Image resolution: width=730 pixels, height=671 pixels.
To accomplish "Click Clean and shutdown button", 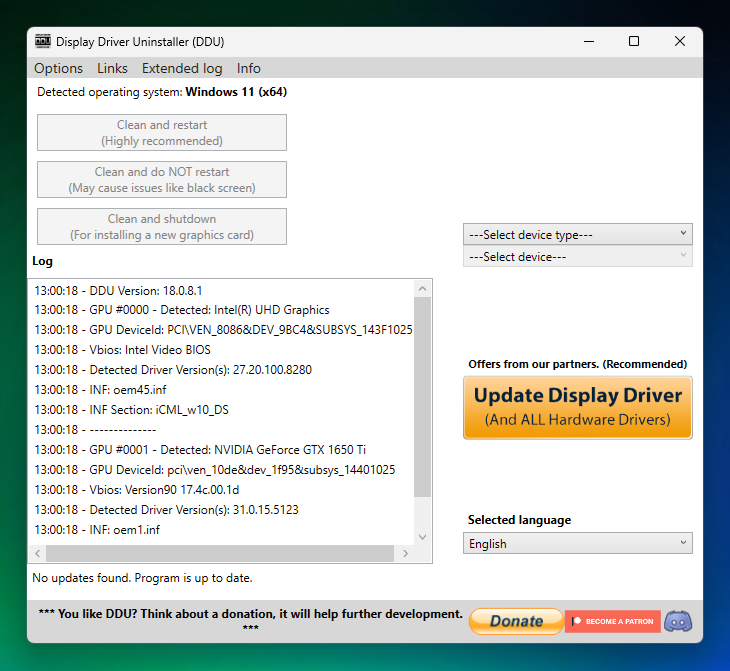I will coord(162,227).
